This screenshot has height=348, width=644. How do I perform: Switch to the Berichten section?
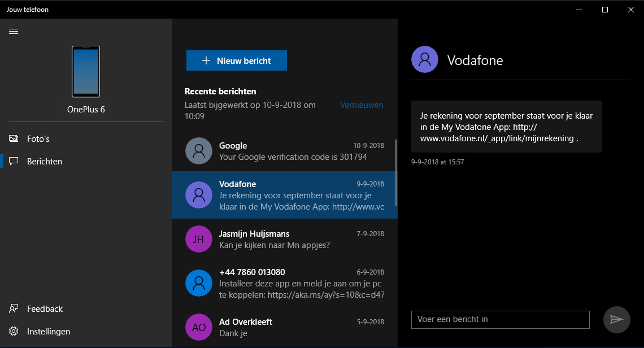click(x=85, y=162)
